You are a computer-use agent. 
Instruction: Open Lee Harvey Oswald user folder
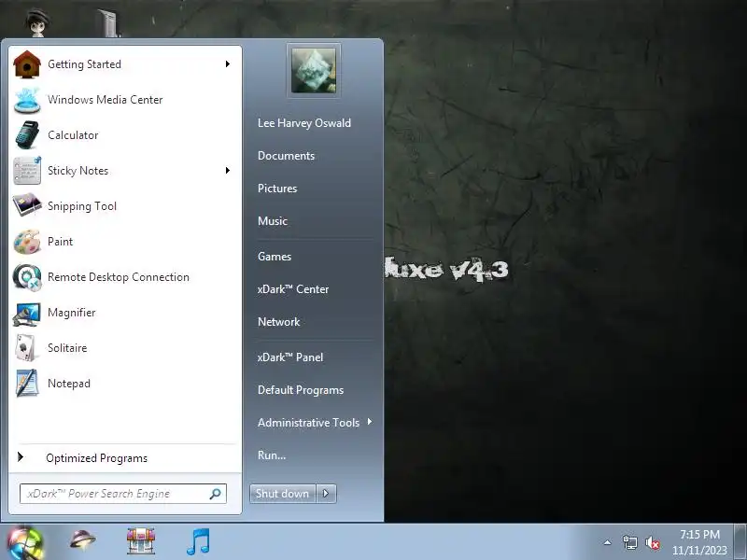(304, 123)
